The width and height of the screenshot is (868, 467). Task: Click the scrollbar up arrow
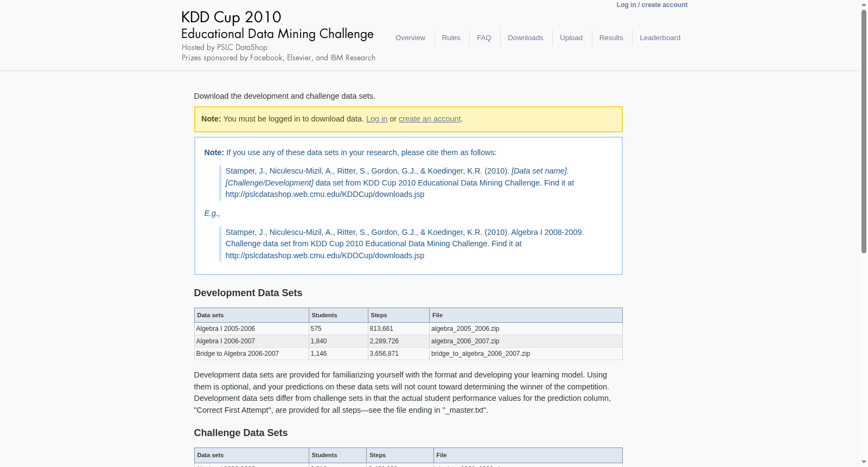[864, 4]
